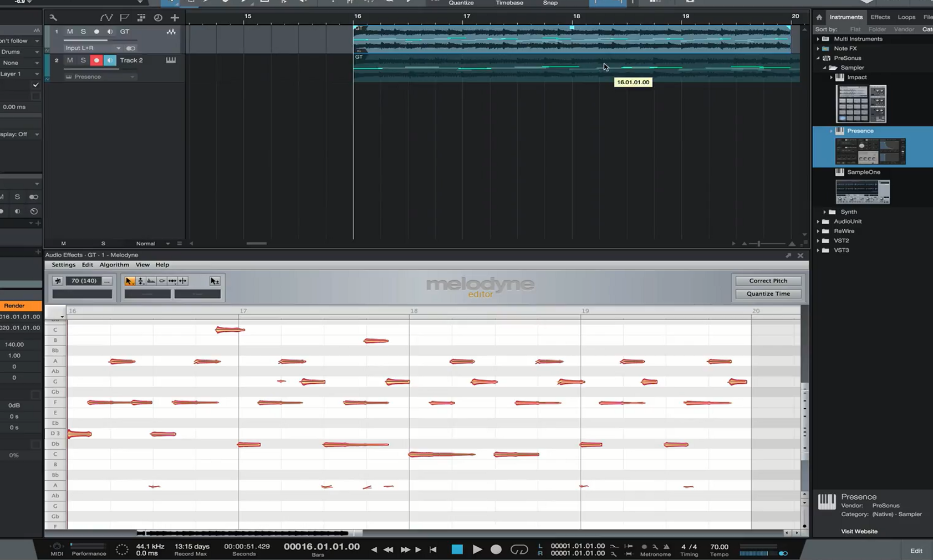Select the Melodyne note separation tool
The height and width of the screenshot is (560, 933).
pos(183,281)
